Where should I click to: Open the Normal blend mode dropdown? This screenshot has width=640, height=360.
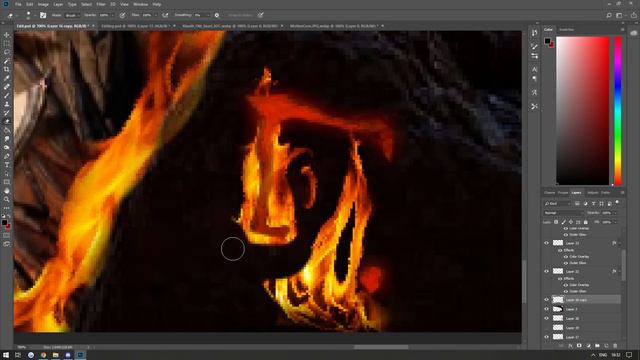tap(564, 213)
